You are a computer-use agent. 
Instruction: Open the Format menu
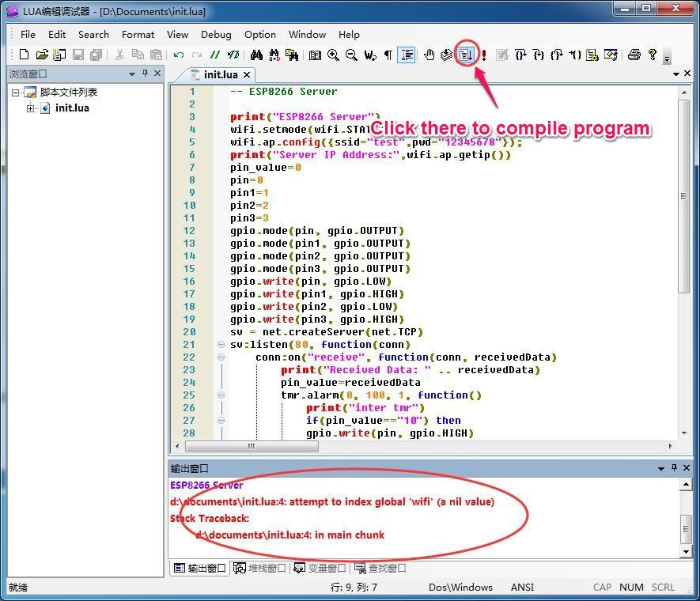tap(138, 34)
